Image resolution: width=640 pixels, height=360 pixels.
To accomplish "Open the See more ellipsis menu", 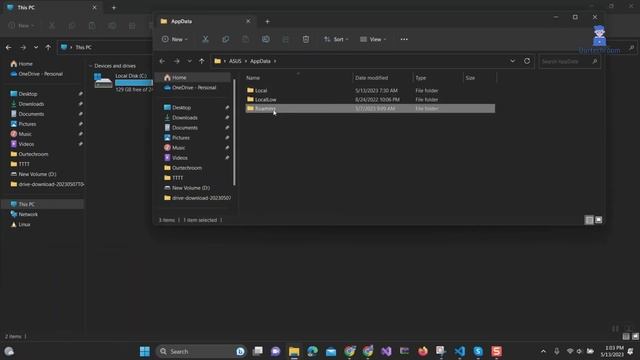I will pyautogui.click(x=404, y=39).
